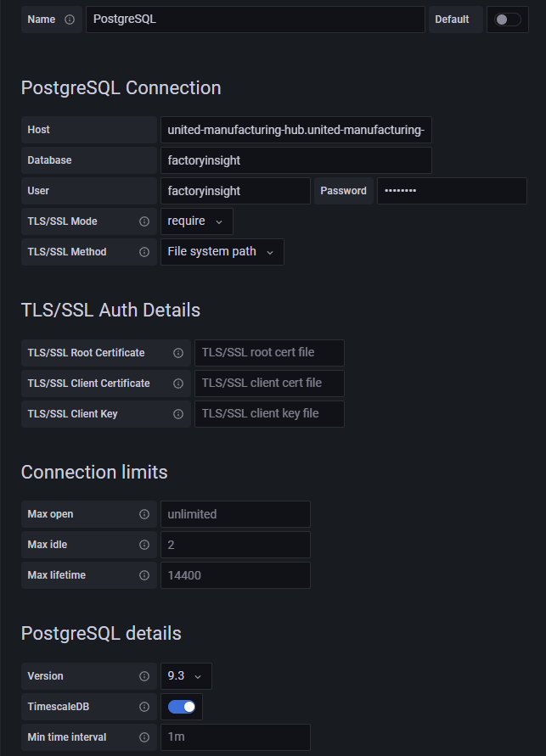Click info icon beside TLS/SSL Mode
The image size is (546, 756).
click(144, 221)
